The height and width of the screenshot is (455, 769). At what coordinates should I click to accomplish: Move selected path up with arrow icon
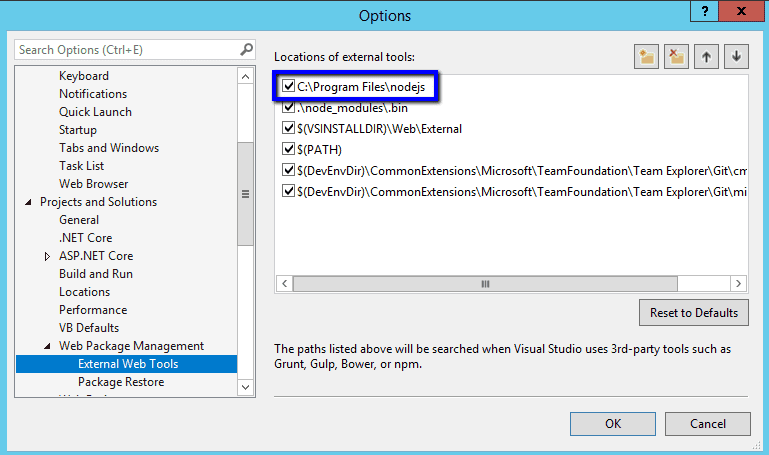coord(706,57)
